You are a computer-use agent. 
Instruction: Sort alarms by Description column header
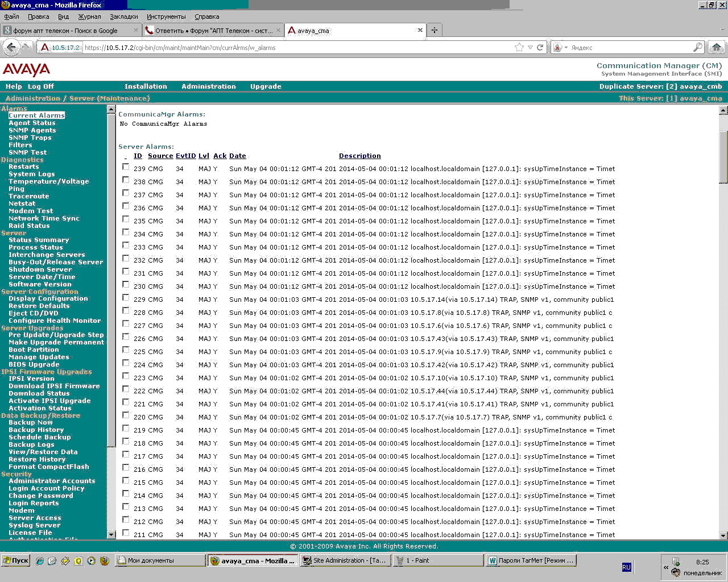tap(360, 156)
